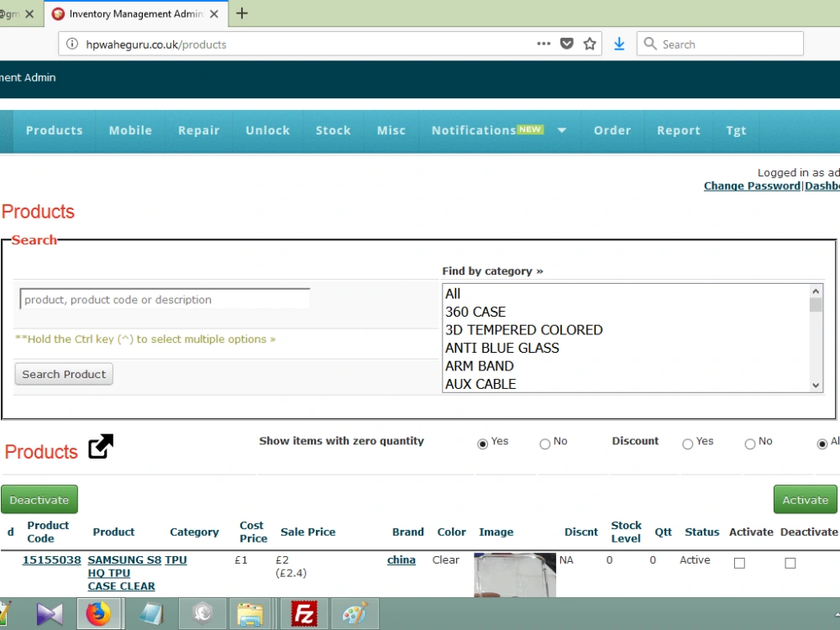The width and height of the screenshot is (840, 630).
Task: Click the address bar URL
Action: click(156, 45)
